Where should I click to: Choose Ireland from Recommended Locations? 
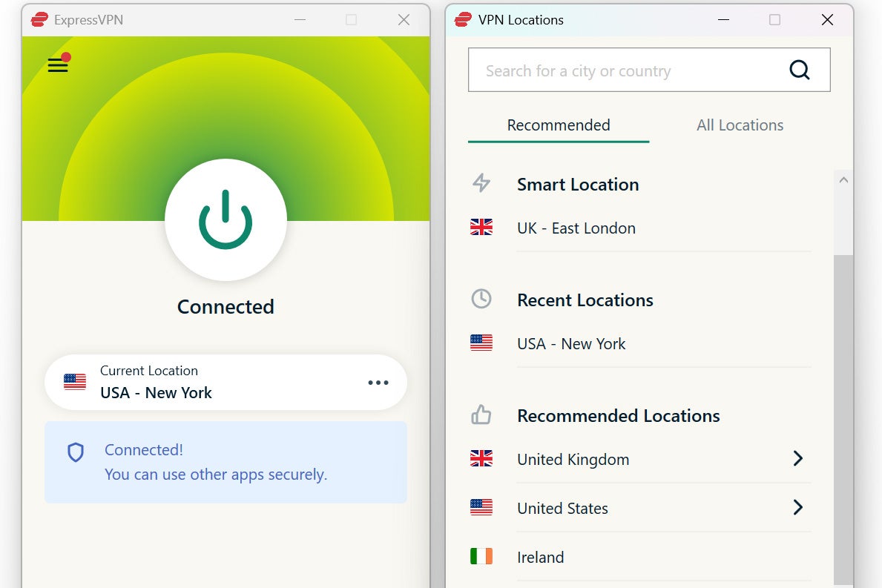click(x=540, y=557)
